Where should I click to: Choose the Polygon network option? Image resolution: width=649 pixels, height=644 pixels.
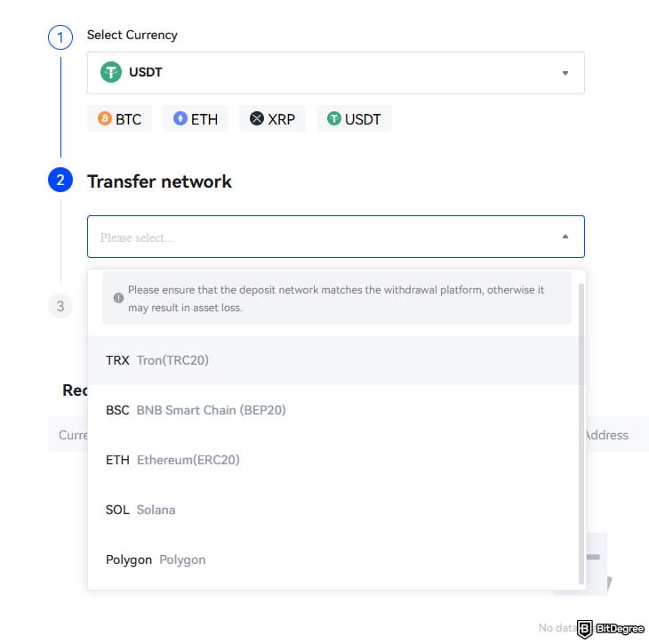click(333, 559)
